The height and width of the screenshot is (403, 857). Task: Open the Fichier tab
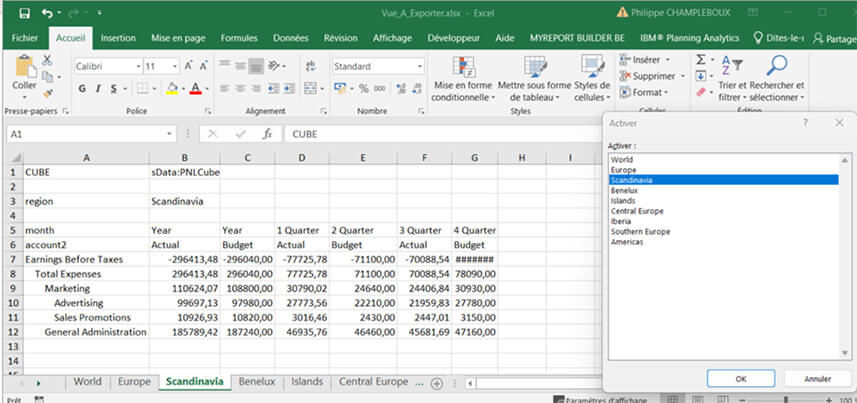(x=25, y=38)
